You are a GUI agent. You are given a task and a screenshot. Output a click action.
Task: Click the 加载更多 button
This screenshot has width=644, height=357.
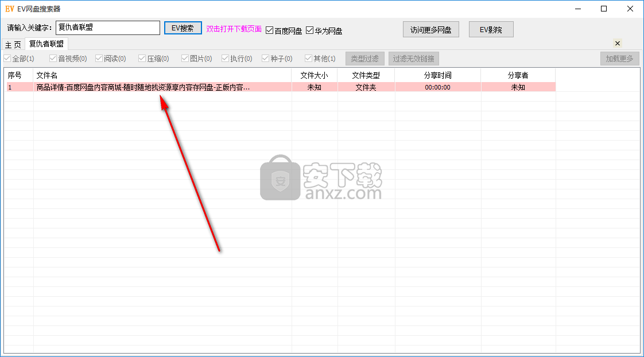619,59
